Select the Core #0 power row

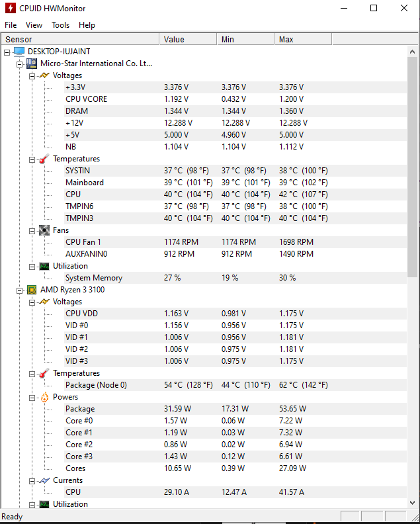click(235, 421)
